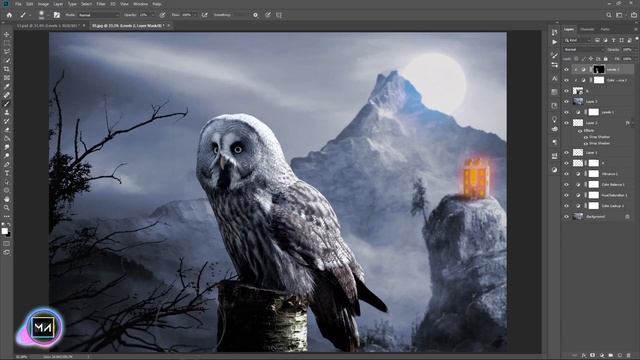Open the Edit Toolbar three-dots menu

pos(7,216)
